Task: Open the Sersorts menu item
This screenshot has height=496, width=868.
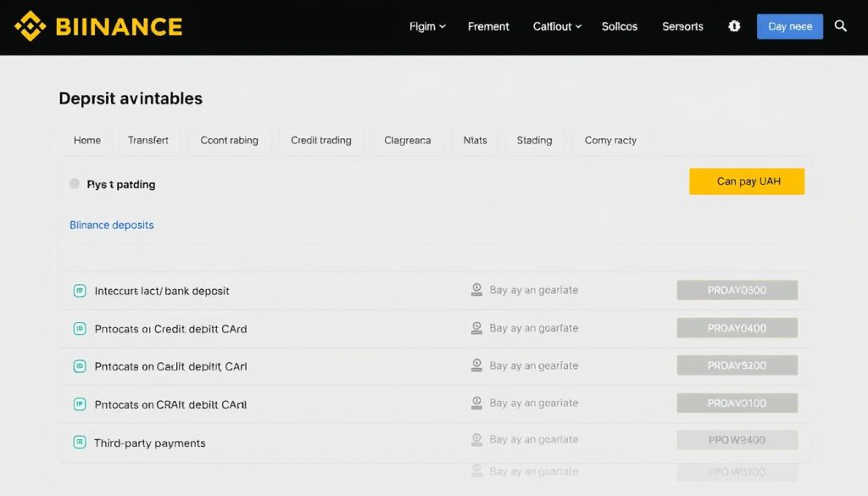Action: (x=682, y=26)
